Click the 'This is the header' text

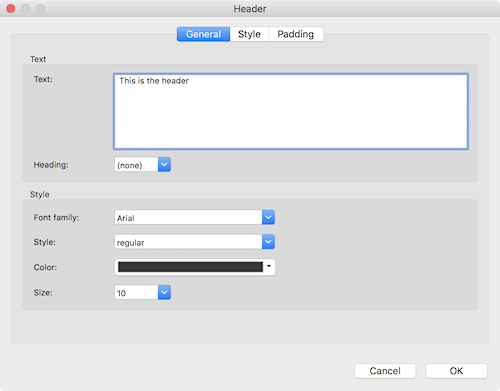[x=154, y=81]
